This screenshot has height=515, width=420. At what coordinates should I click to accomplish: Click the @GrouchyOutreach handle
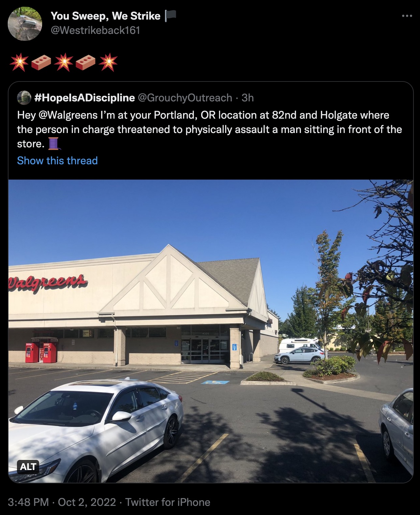(185, 98)
